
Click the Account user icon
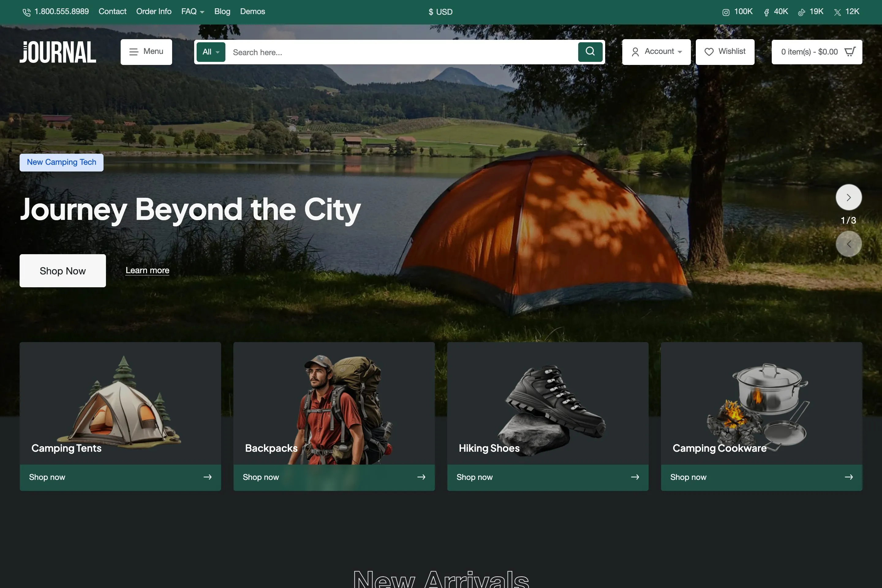point(635,52)
